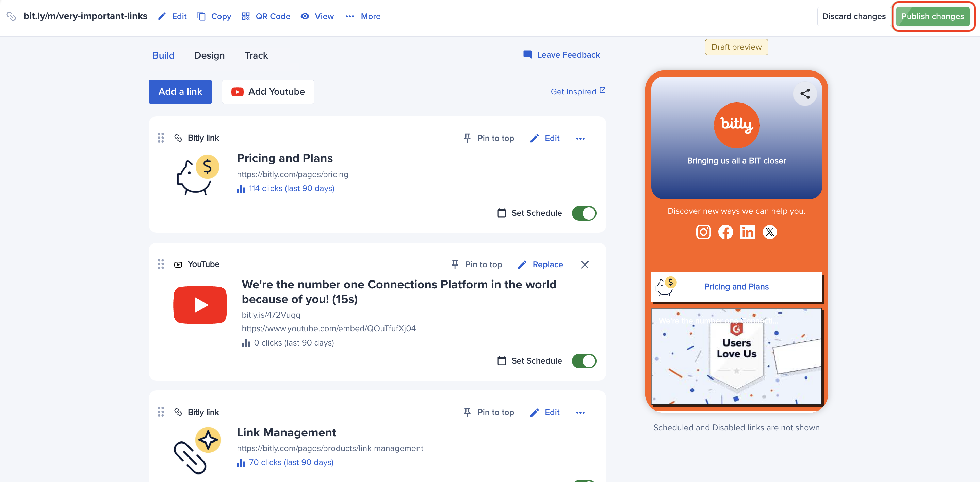Viewport: 980px width, 482px height.
Task: Copy the page link from the top bar
Action: pyautogui.click(x=214, y=16)
